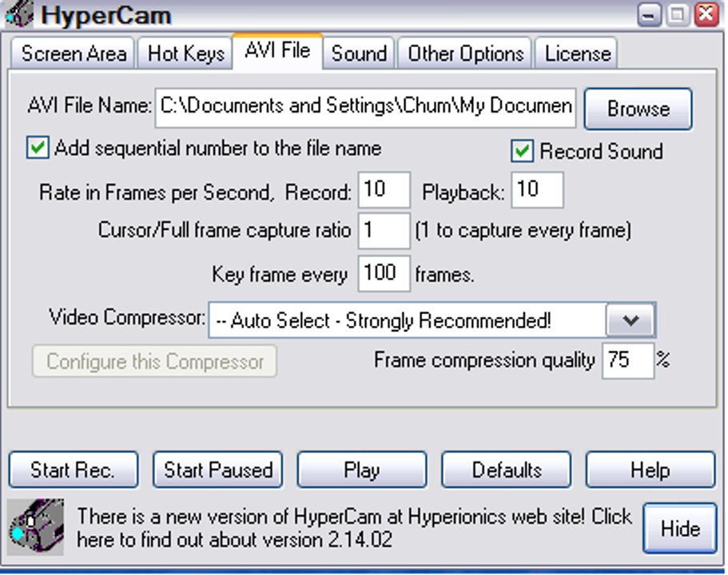
Task: Click the HyperCam title bar camera icon
Action: 19,14
